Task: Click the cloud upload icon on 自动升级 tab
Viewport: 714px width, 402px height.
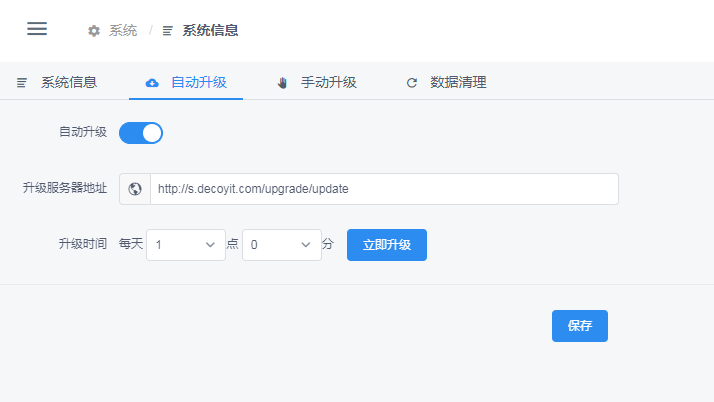Action: point(152,83)
